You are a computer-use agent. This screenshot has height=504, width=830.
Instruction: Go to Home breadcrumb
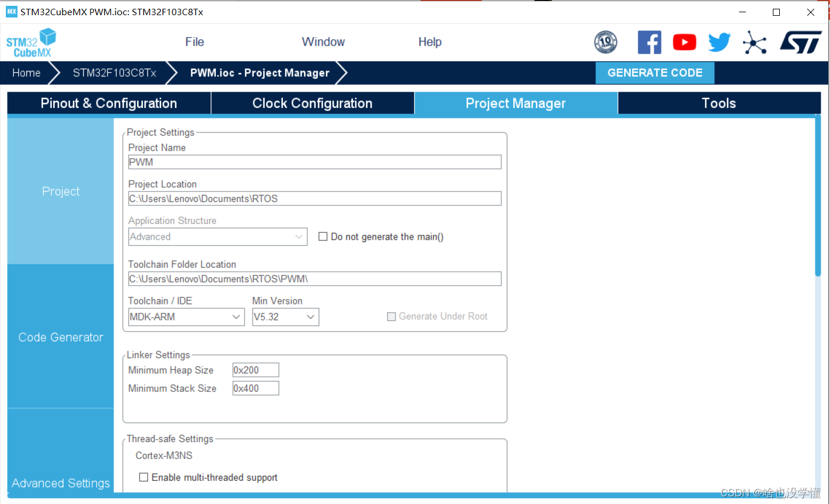pos(26,73)
